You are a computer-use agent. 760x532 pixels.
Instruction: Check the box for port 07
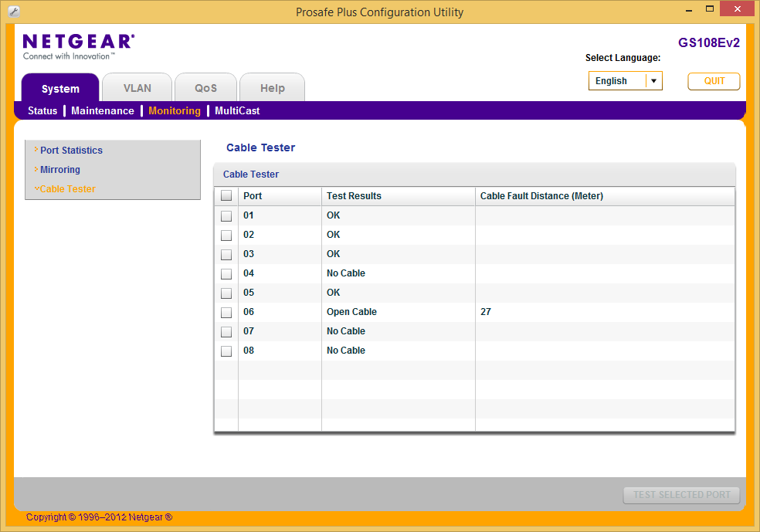(226, 332)
